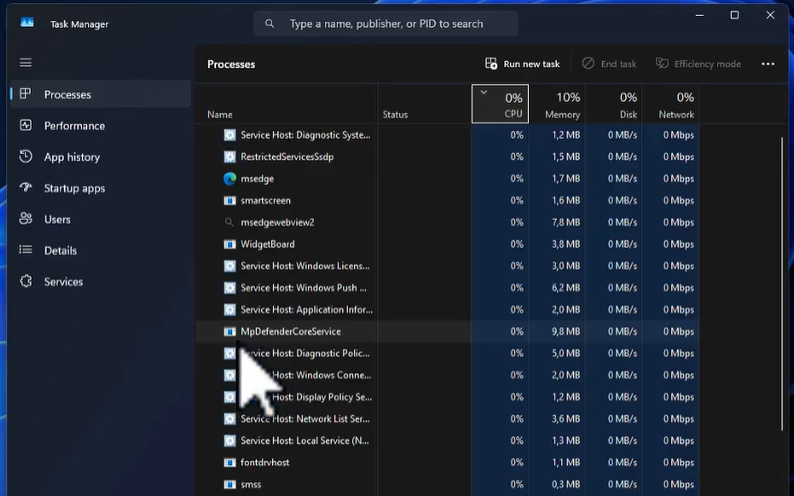Select the smartscreen process name
The image size is (794, 496).
pos(265,200)
